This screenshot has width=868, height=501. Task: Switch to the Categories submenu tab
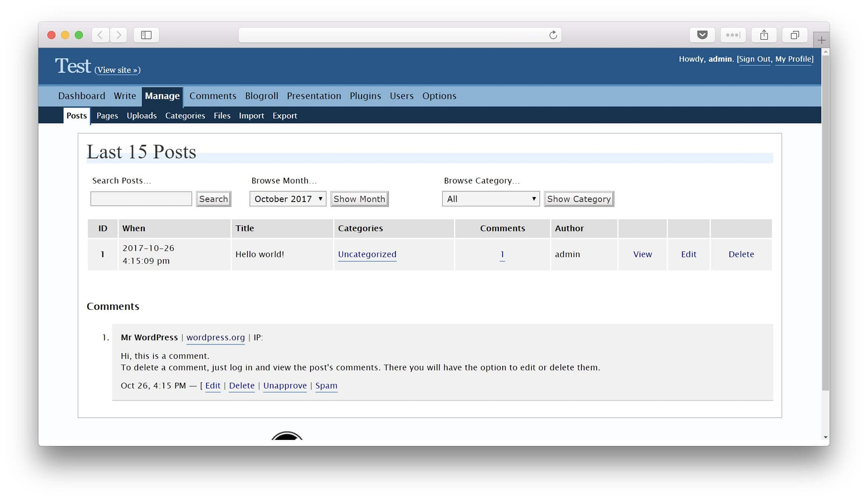[x=185, y=116]
